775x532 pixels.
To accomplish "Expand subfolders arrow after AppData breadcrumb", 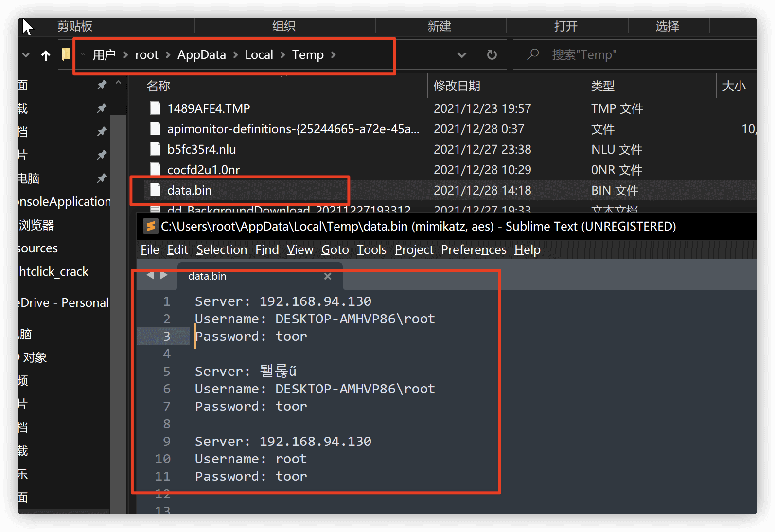I will [x=235, y=55].
